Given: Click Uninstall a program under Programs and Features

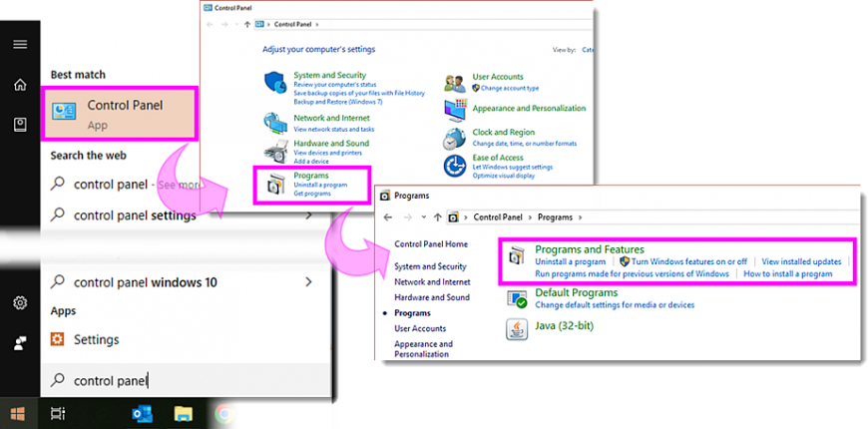Looking at the screenshot, I should [x=570, y=261].
